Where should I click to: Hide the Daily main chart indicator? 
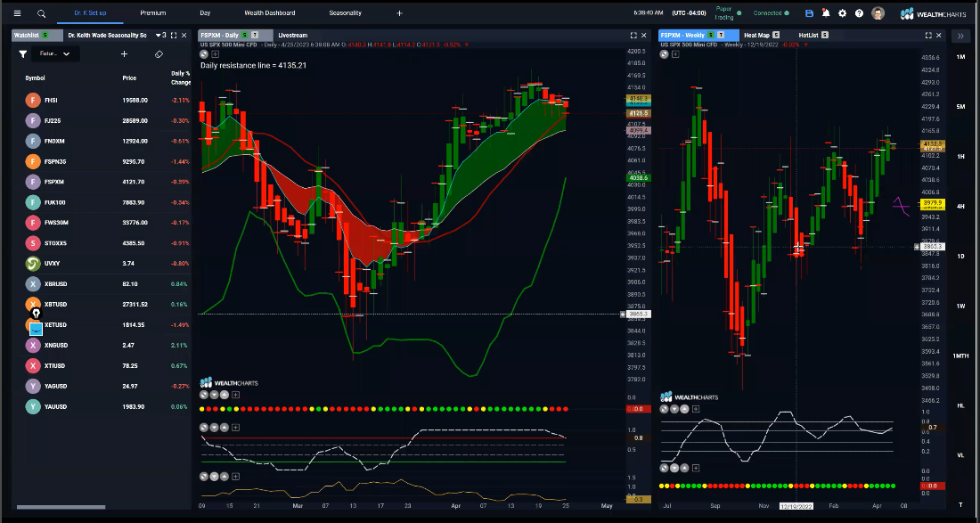(204, 54)
